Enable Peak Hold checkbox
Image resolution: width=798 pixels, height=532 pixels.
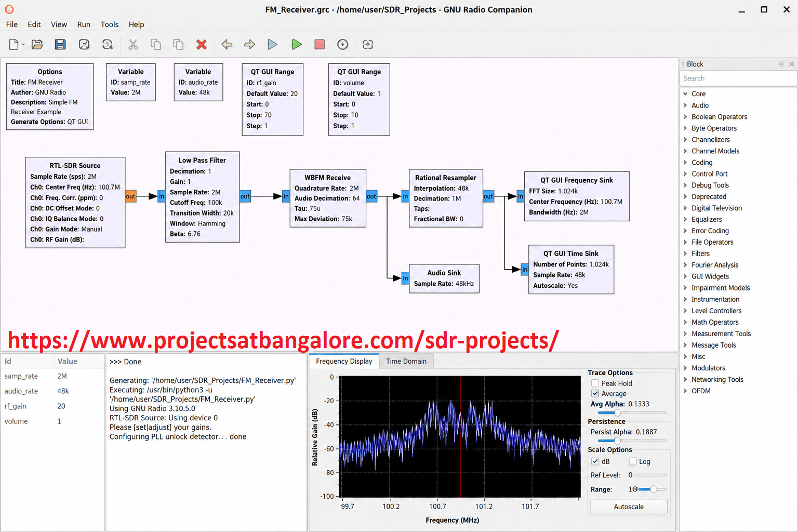(x=595, y=383)
